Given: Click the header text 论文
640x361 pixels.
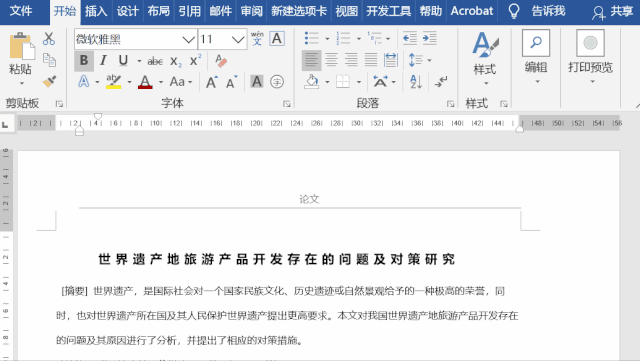Looking at the screenshot, I should tap(309, 199).
